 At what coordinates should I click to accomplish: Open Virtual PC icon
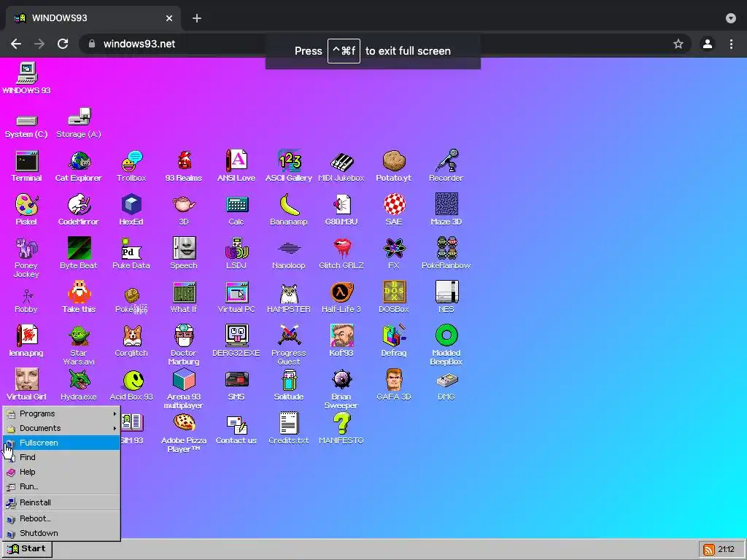coord(236,297)
